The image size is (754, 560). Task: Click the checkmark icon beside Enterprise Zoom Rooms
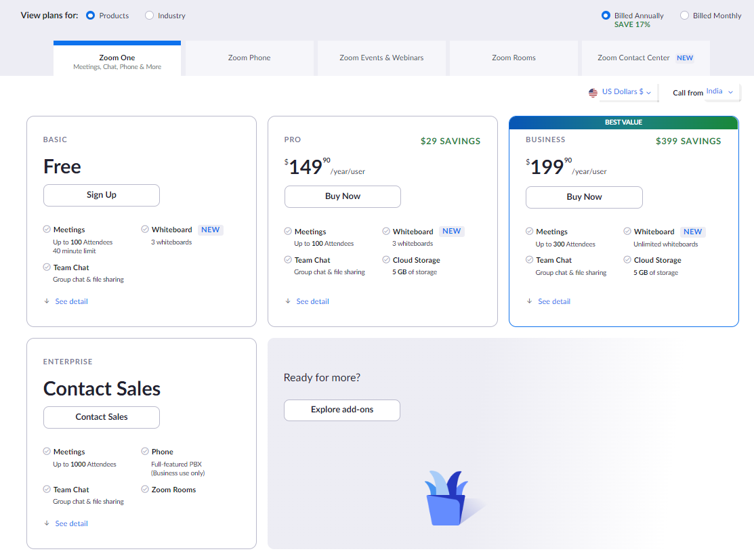tap(145, 489)
